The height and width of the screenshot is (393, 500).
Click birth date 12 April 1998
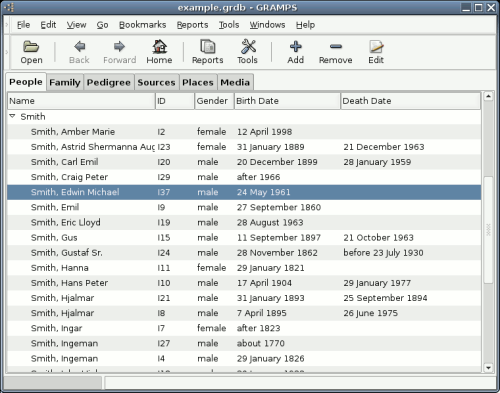point(264,132)
